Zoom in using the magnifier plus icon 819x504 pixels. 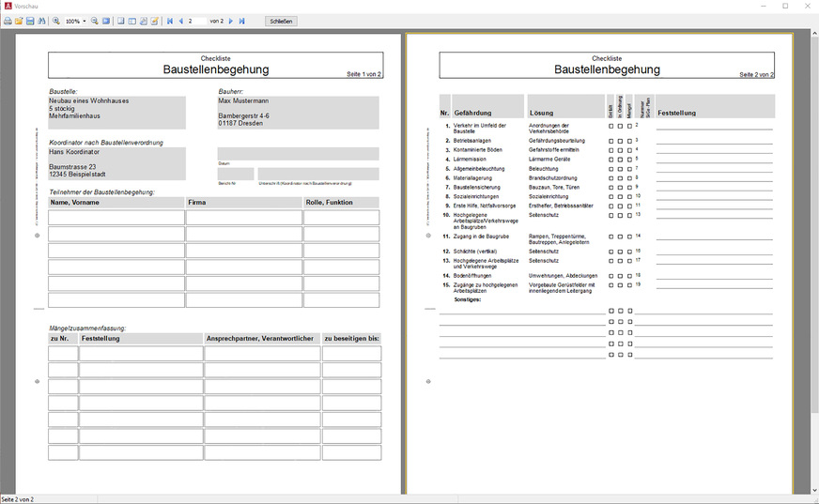[x=56, y=21]
